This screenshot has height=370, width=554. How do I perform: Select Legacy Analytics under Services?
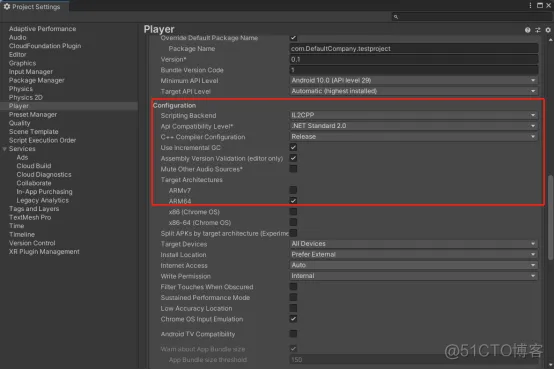tap(43, 200)
